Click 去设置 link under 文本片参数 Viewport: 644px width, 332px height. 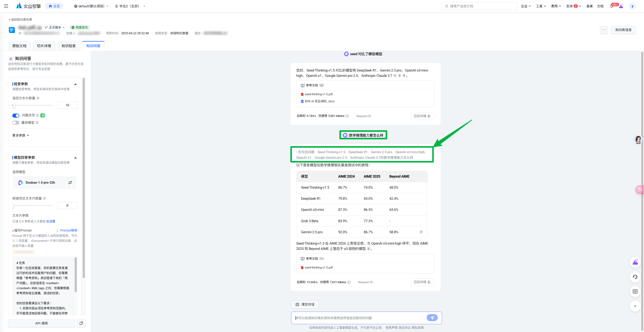pos(51,221)
